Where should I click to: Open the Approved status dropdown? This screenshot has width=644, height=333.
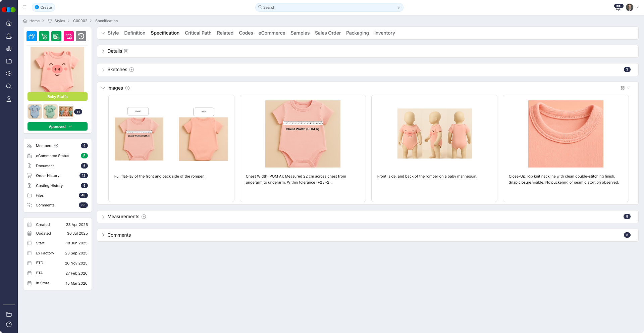(x=57, y=127)
